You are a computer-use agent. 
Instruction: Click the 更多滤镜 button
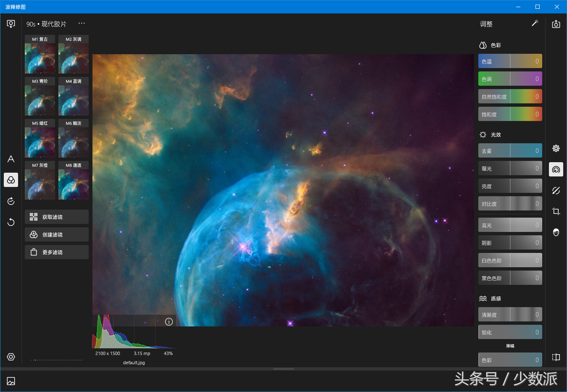57,252
